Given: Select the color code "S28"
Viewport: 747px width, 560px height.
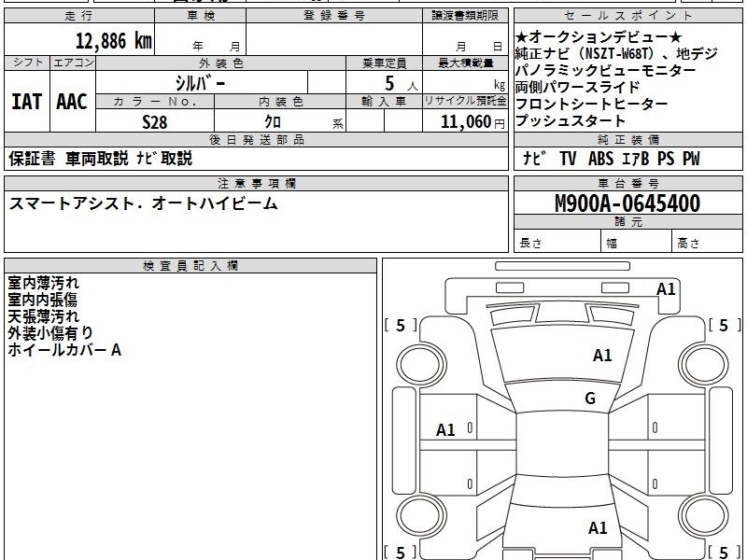Looking at the screenshot, I should 155,122.
